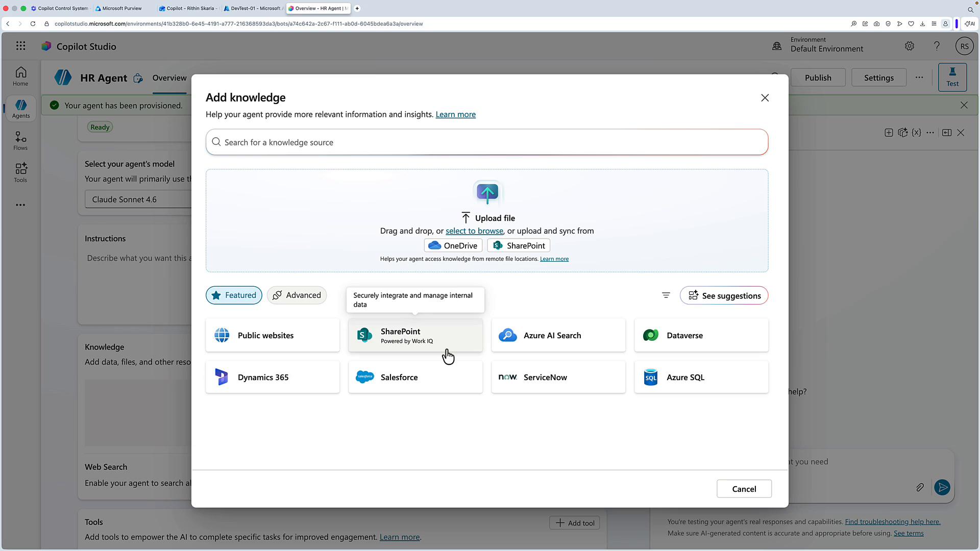This screenshot has height=551, width=980.
Task: Close the Add knowledge dialog
Action: coord(765,98)
